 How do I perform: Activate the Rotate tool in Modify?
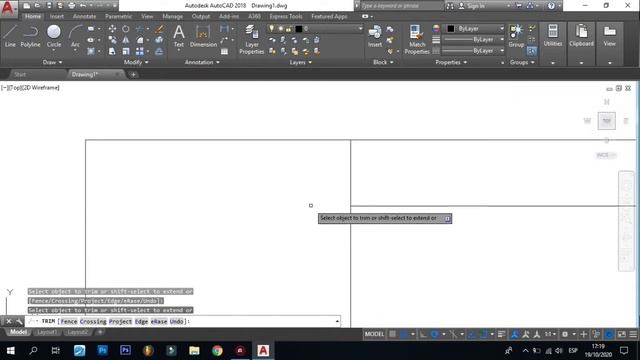pyautogui.click(x=126, y=29)
